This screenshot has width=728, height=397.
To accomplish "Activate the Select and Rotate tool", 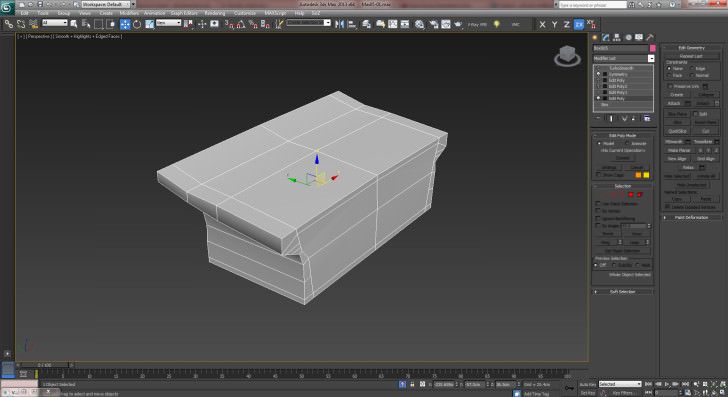I will coord(137,24).
